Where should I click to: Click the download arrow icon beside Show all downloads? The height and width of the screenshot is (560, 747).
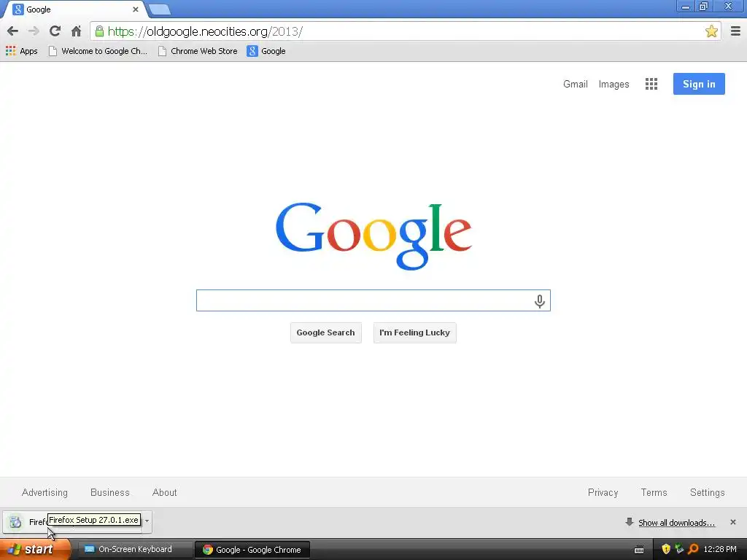point(630,522)
